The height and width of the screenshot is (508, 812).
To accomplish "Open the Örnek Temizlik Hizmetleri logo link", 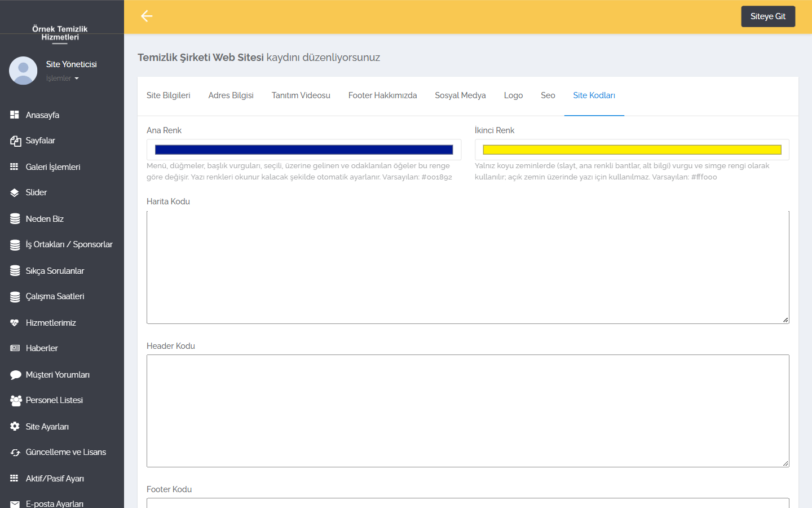I will pyautogui.click(x=60, y=33).
